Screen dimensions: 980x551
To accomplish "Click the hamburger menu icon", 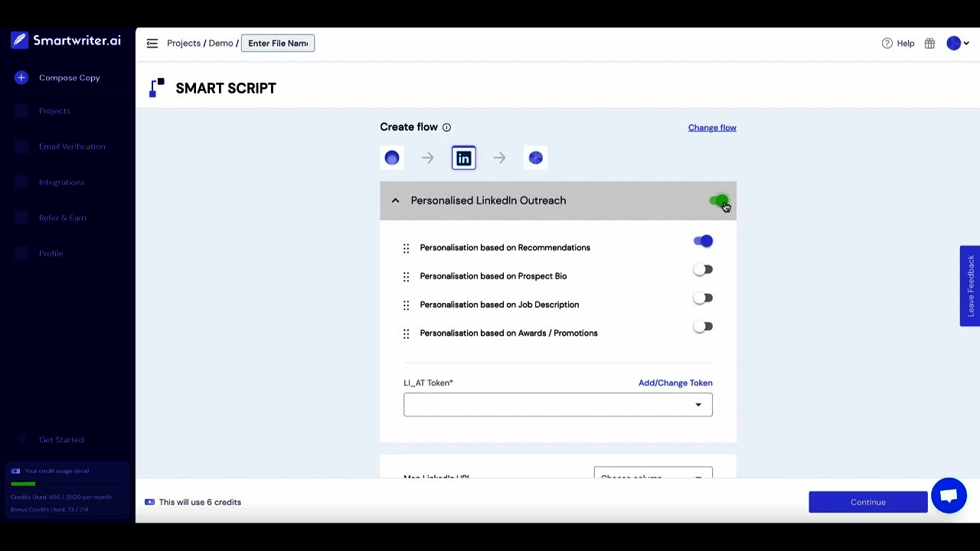I will (152, 44).
